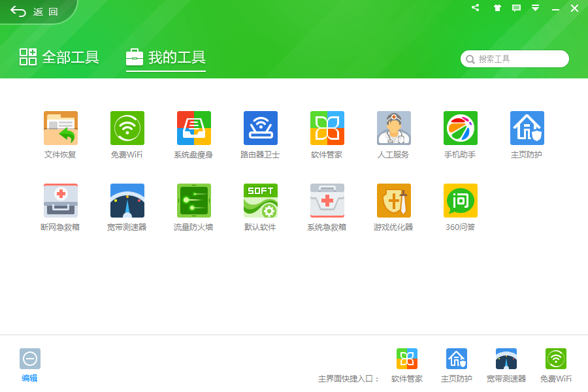Switch to the 全部工具 tab
The image size is (588, 392).
tap(59, 57)
